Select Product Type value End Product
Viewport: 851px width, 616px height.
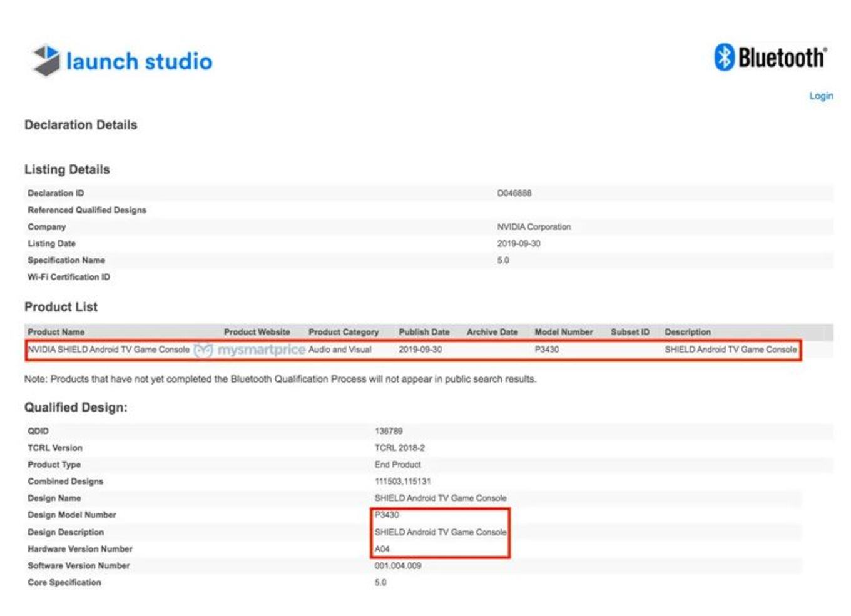[x=397, y=465]
